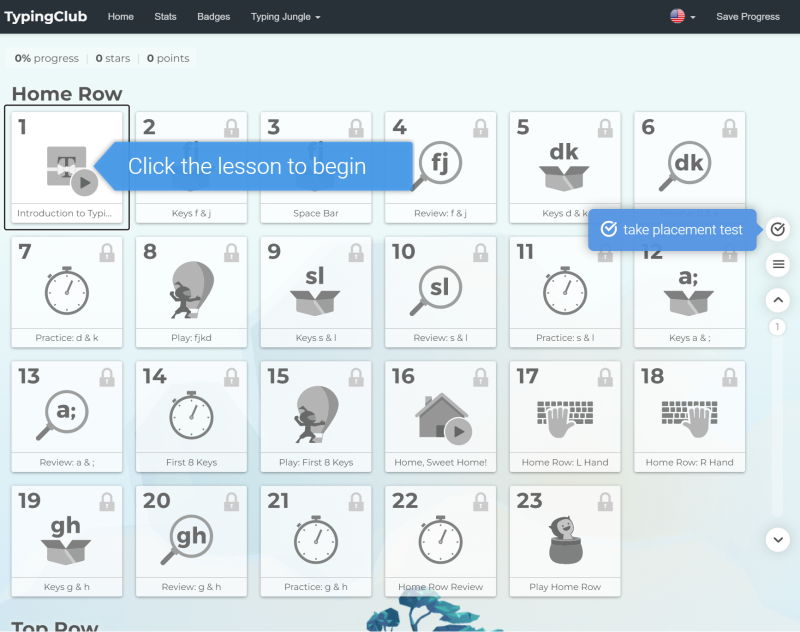Image resolution: width=800 pixels, height=632 pixels.
Task: Select the stopwatch icon in lesson 7
Action: click(x=67, y=291)
